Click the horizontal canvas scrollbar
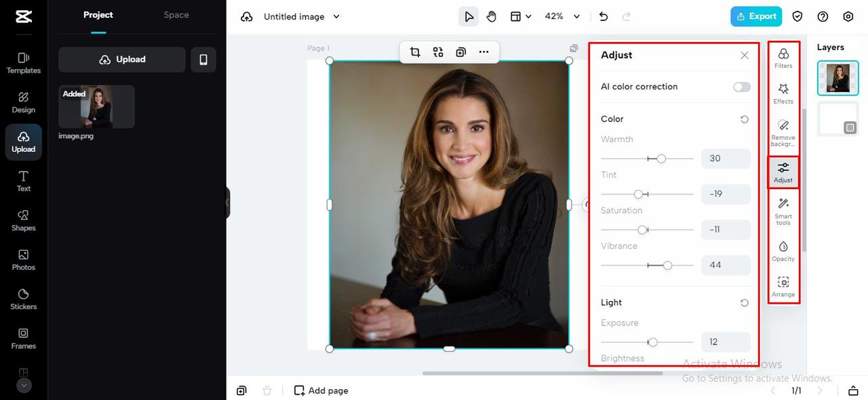The width and height of the screenshot is (868, 400). [542, 373]
